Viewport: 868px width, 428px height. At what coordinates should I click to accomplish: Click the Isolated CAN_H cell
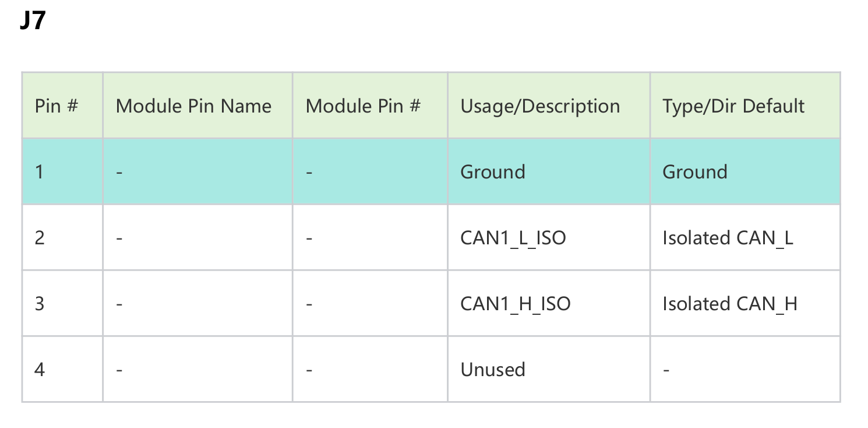click(730, 304)
